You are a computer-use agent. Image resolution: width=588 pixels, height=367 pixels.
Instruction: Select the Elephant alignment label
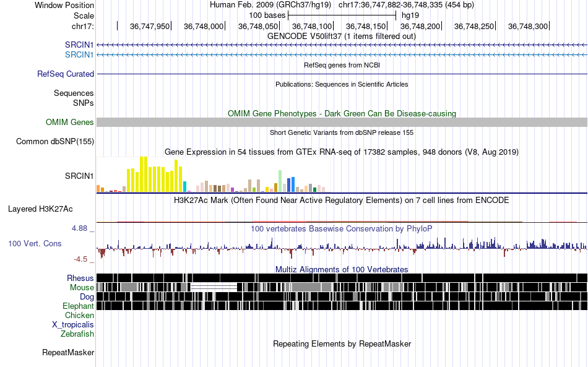click(78, 306)
